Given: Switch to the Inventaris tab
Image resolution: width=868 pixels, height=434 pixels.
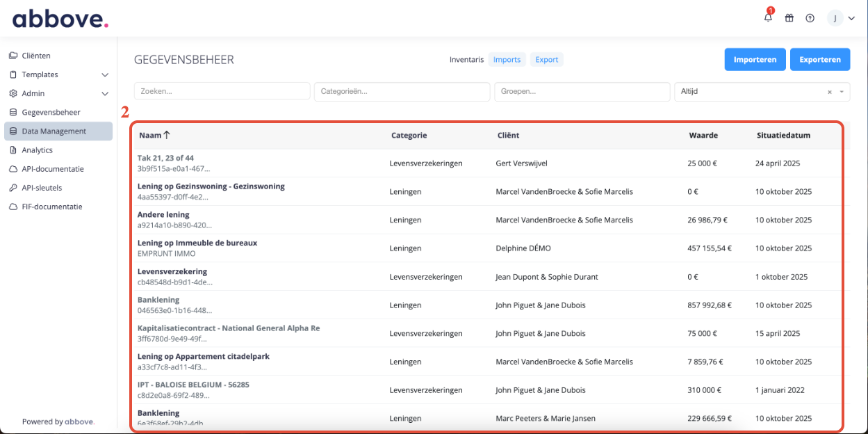Looking at the screenshot, I should (x=466, y=60).
